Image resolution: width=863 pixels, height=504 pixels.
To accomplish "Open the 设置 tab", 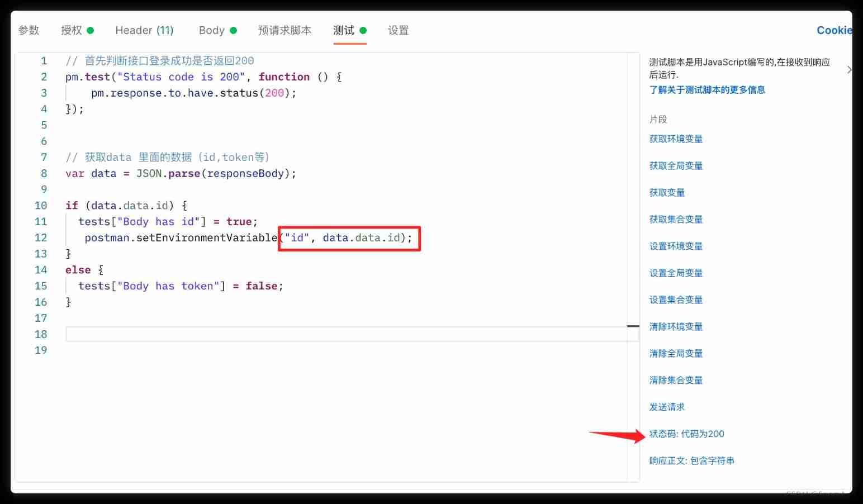I will (399, 30).
